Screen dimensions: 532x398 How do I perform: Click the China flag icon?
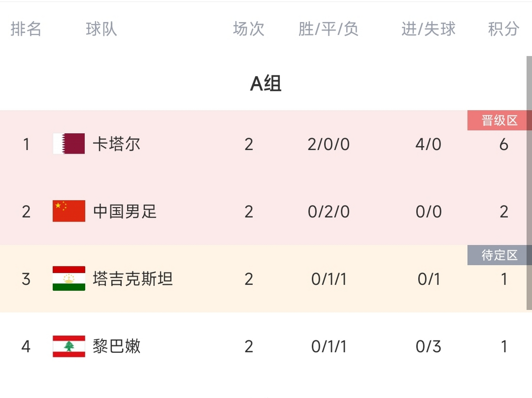point(69,211)
